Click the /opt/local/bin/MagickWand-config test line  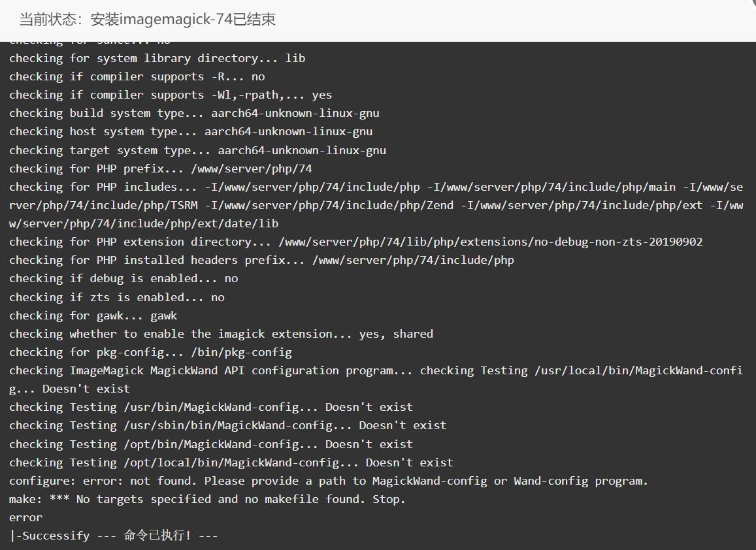coord(231,462)
